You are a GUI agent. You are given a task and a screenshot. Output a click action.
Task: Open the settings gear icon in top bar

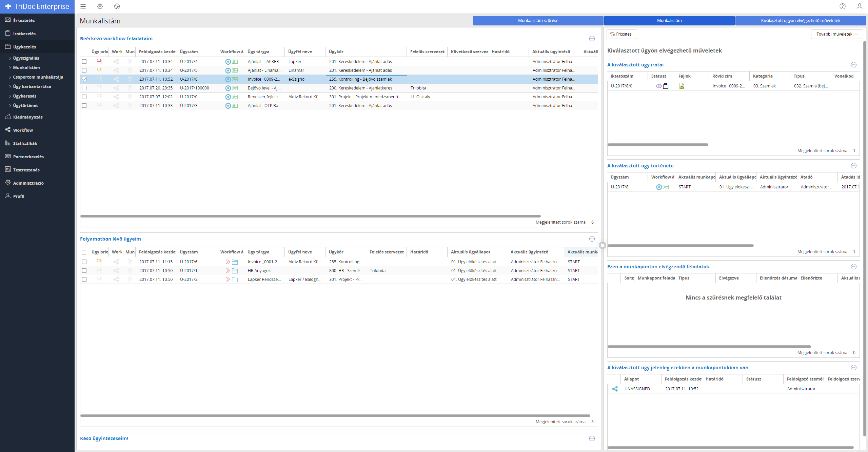100,6
